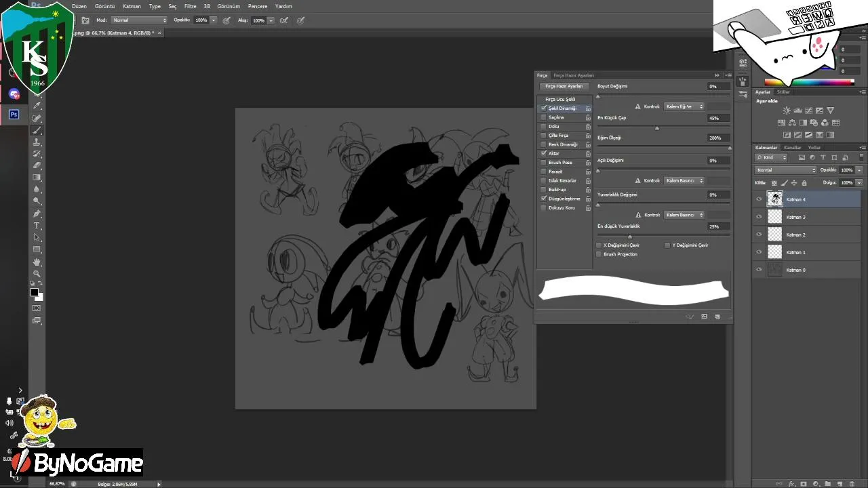Viewport: 868px width, 488px height.
Task: Uncheck the Aktar checkbox
Action: point(544,154)
